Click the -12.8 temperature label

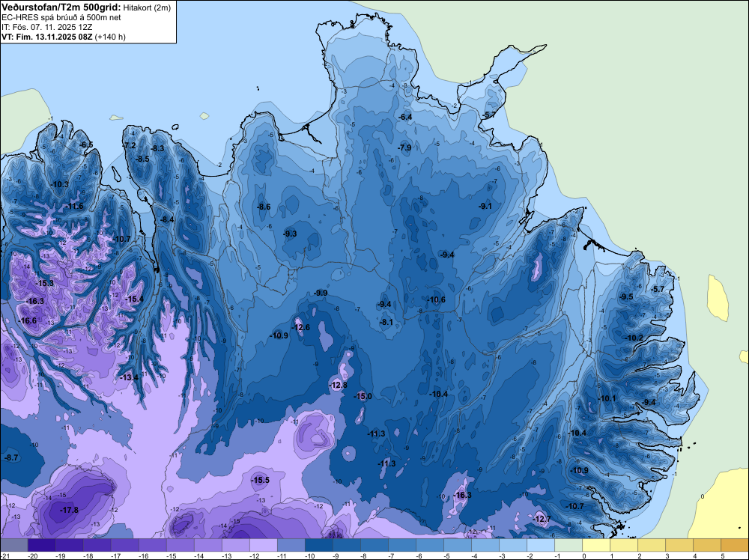coord(339,386)
